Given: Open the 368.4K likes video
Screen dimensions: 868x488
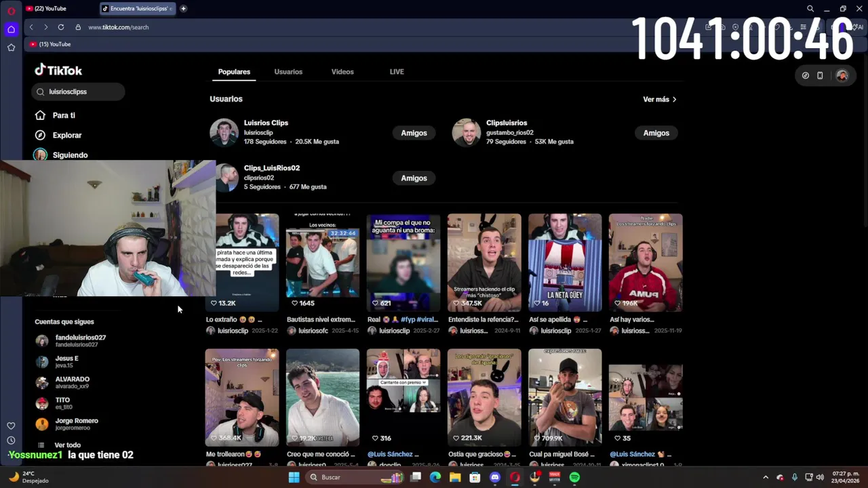Looking at the screenshot, I should tap(242, 398).
